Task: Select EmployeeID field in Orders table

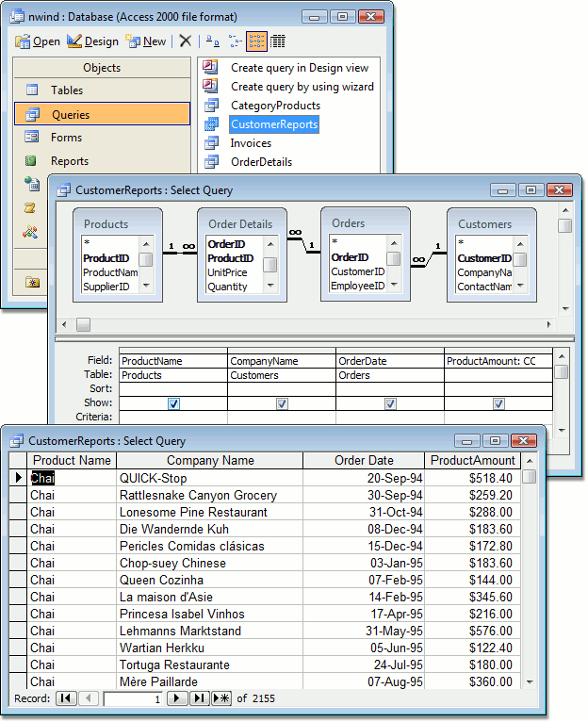Action: pyautogui.click(x=357, y=286)
